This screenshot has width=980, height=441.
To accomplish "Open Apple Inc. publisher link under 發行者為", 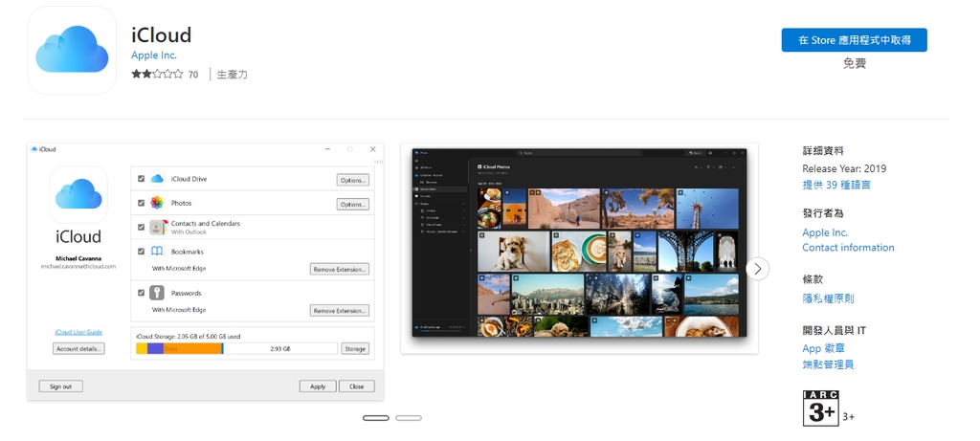I will tap(825, 232).
